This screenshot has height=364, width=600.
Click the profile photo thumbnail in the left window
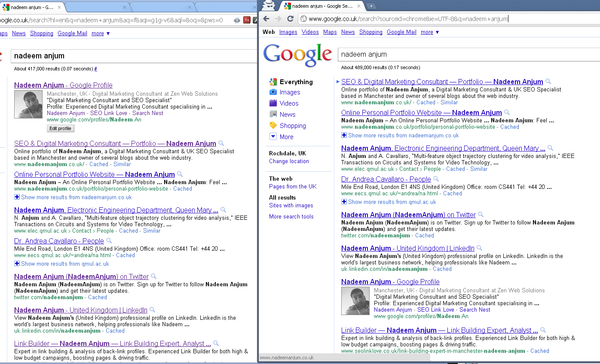click(x=28, y=105)
